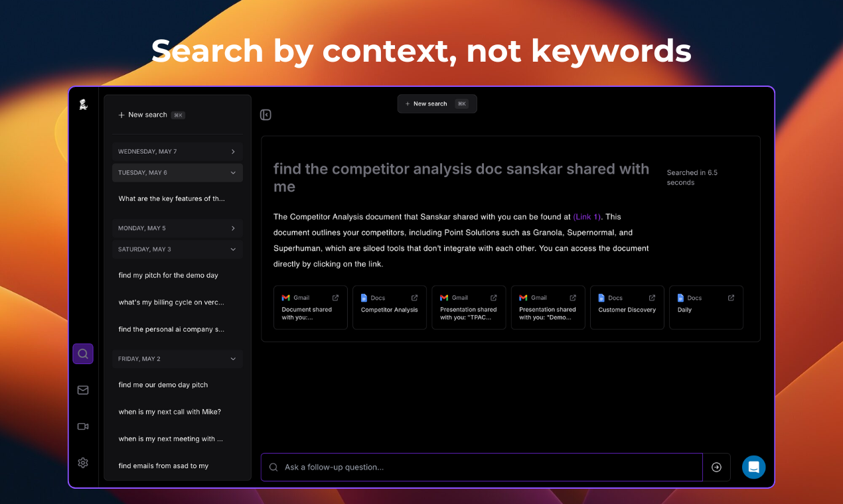Open the blue chat support bubble
Viewport: 843px width, 504px height.
753,467
